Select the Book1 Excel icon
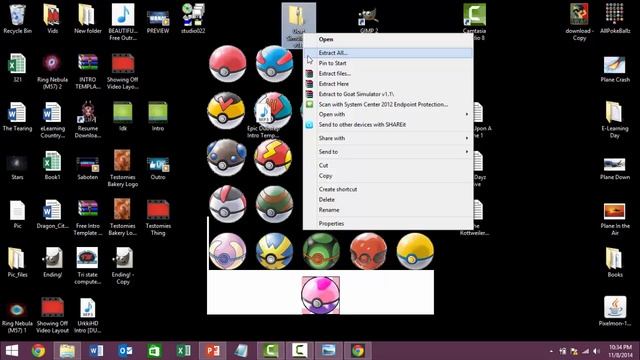This screenshot has width=640, height=360. click(52, 165)
